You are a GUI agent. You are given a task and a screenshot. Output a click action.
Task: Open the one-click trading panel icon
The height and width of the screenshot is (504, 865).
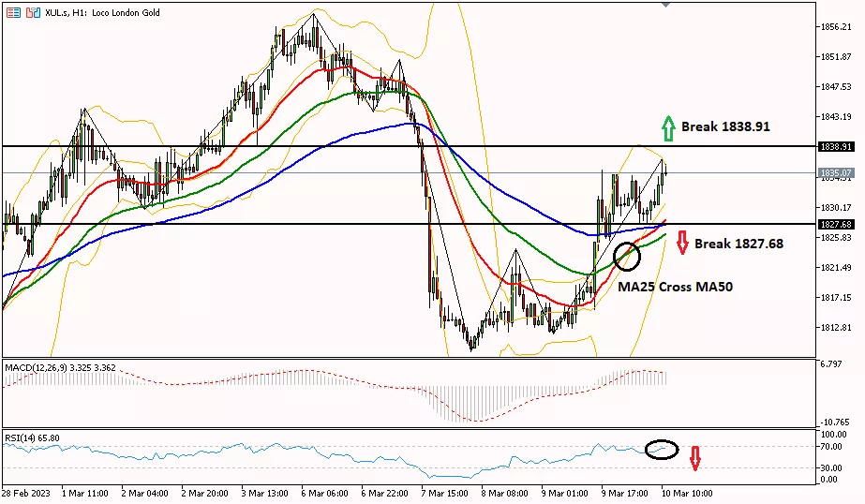[x=14, y=12]
